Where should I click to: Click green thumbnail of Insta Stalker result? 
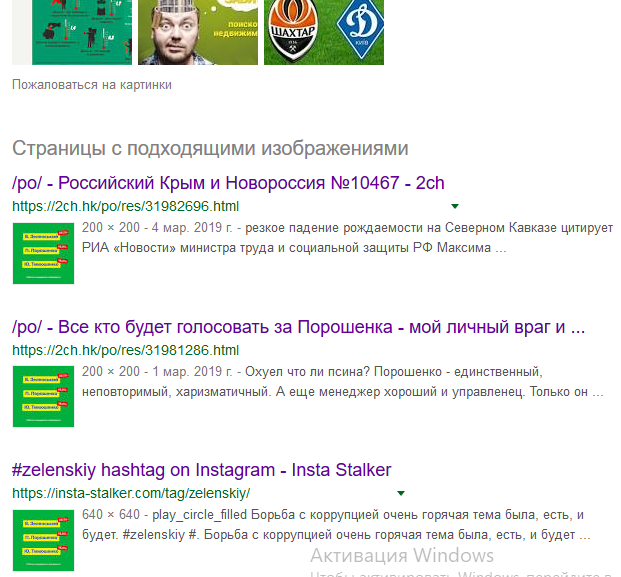point(44,541)
